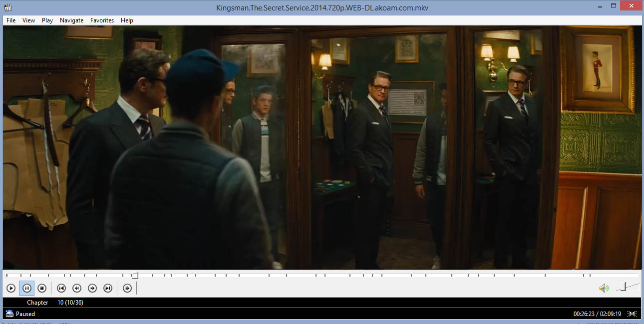Screen dimensions: 644x324
Task: Click the audio channel icon in status bar
Action: (x=632, y=314)
